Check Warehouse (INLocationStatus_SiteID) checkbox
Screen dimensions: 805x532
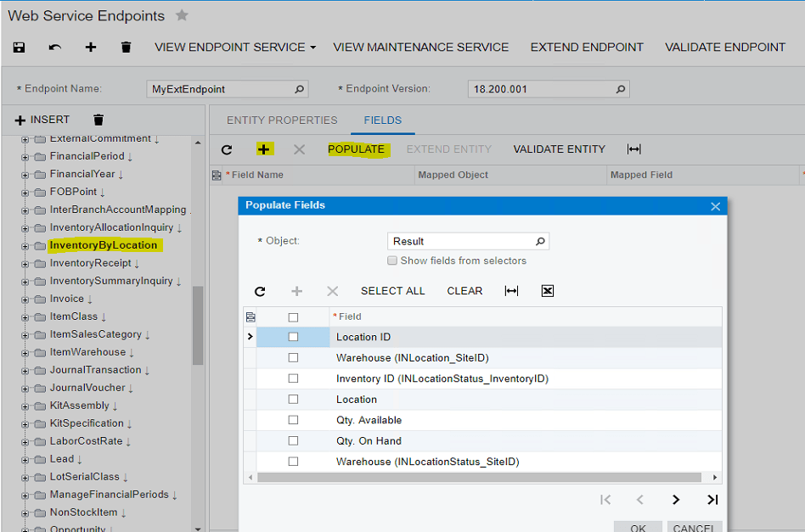coord(293,462)
